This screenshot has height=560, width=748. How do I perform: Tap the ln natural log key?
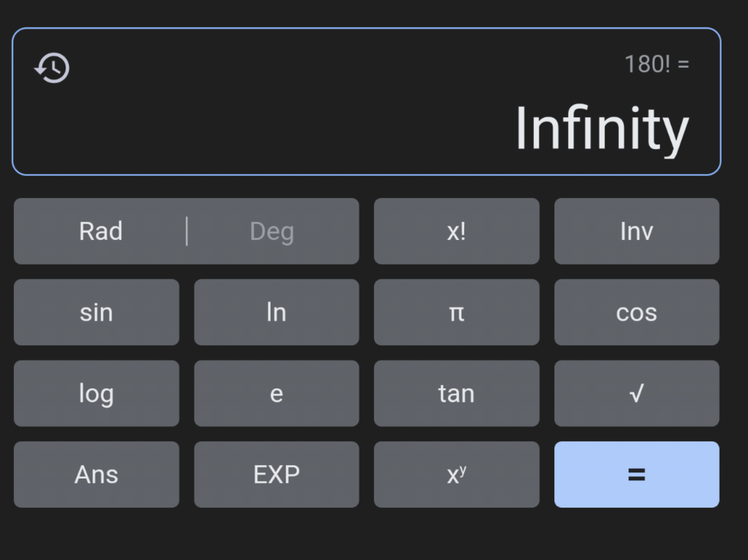click(276, 312)
